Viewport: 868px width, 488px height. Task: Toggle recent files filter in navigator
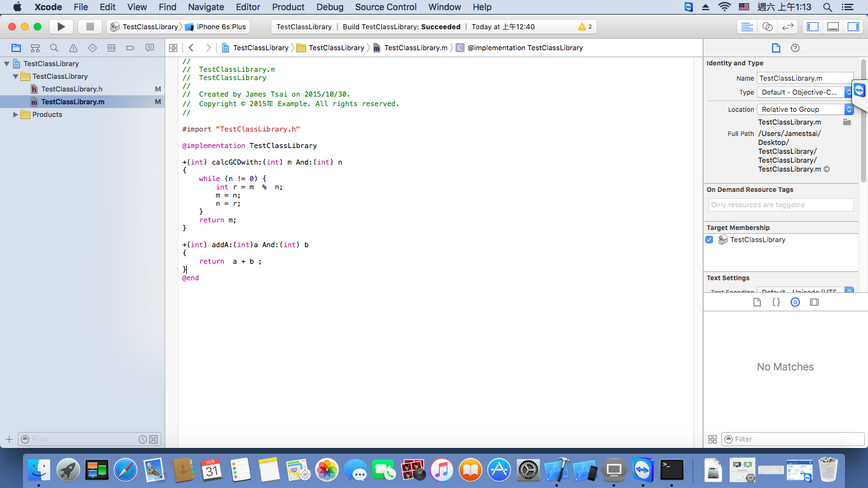(x=143, y=439)
